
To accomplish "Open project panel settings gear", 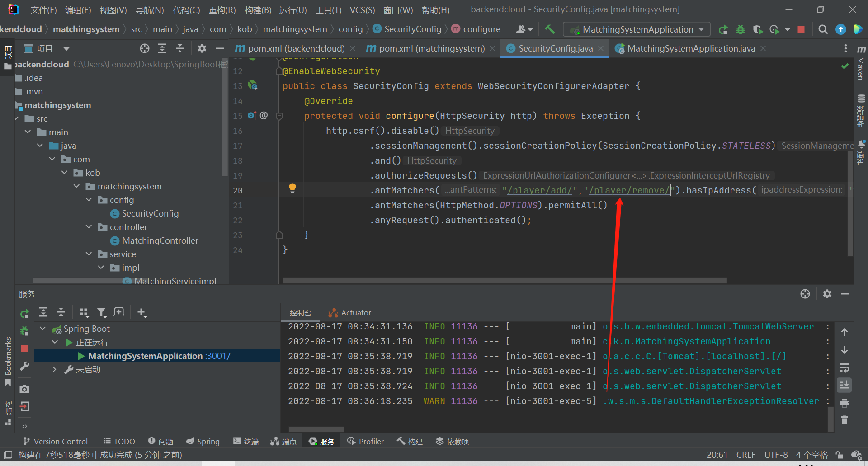I will point(202,48).
